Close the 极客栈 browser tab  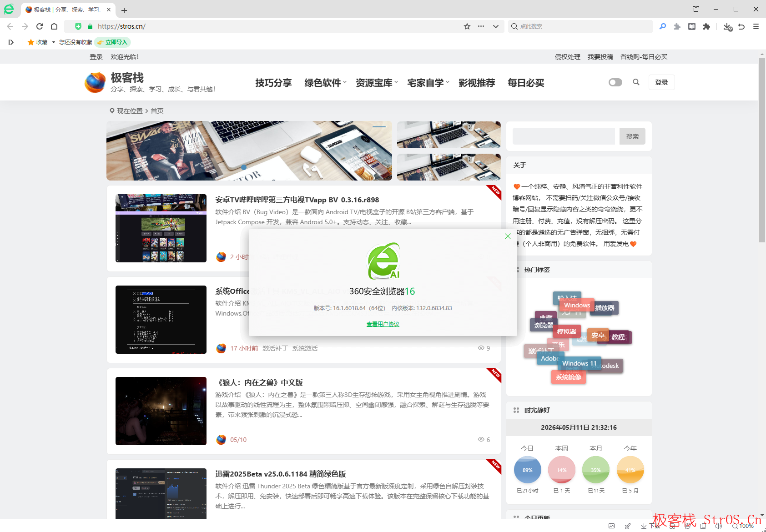coord(109,10)
